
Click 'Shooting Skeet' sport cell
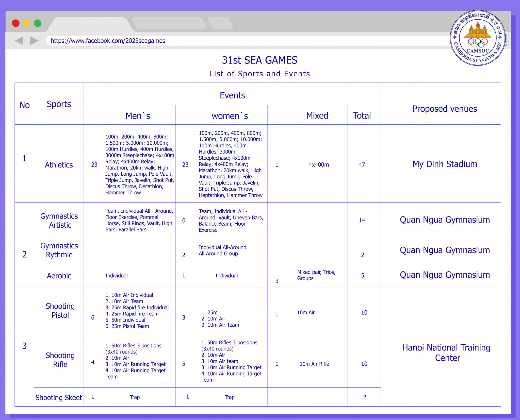tap(59, 397)
